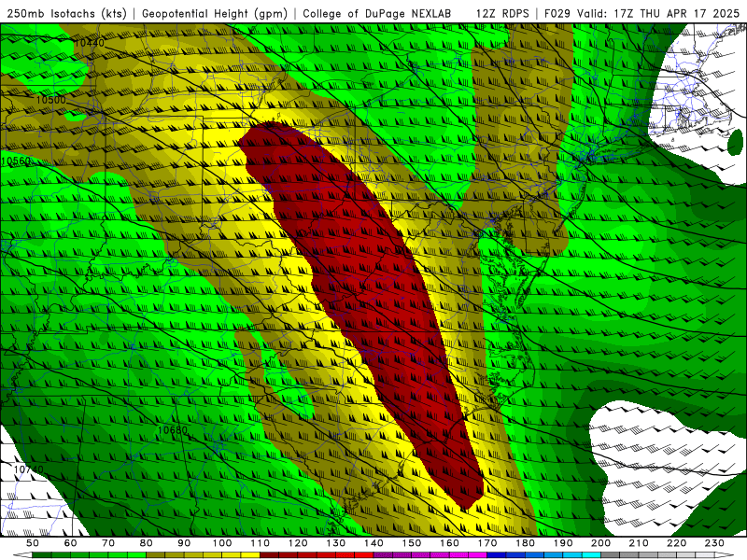Screen dimensions: 747x560
Task: Click the 10560 height contour label
Action: pyautogui.click(x=16, y=161)
